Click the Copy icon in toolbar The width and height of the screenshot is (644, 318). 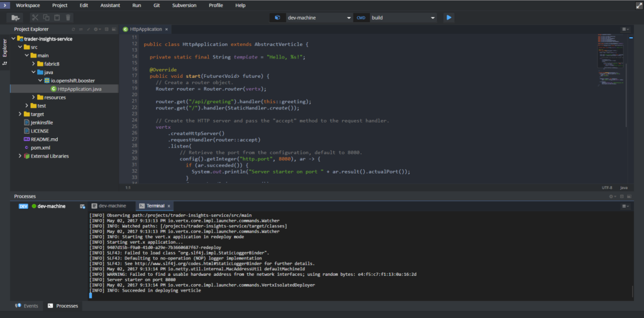point(47,18)
